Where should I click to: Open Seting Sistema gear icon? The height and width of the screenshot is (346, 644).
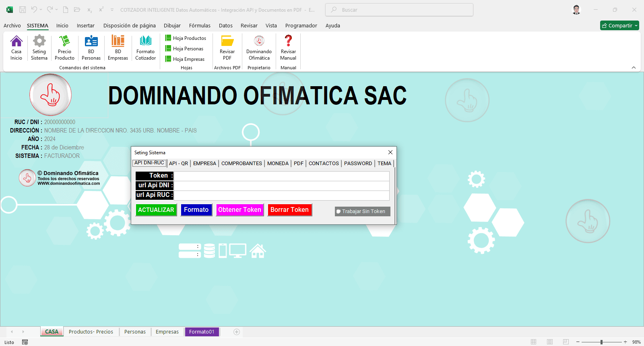(39, 48)
